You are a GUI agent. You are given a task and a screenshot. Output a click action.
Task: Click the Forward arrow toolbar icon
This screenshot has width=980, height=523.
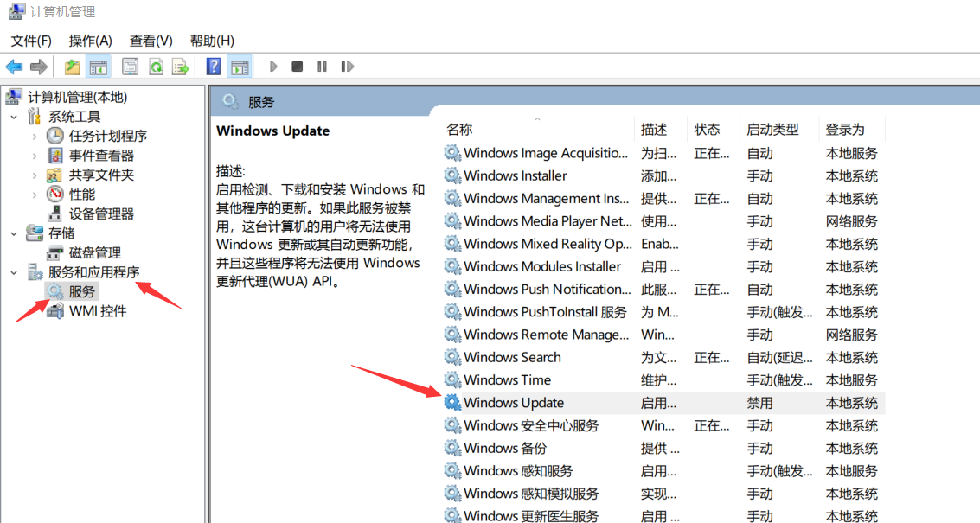pos(39,67)
